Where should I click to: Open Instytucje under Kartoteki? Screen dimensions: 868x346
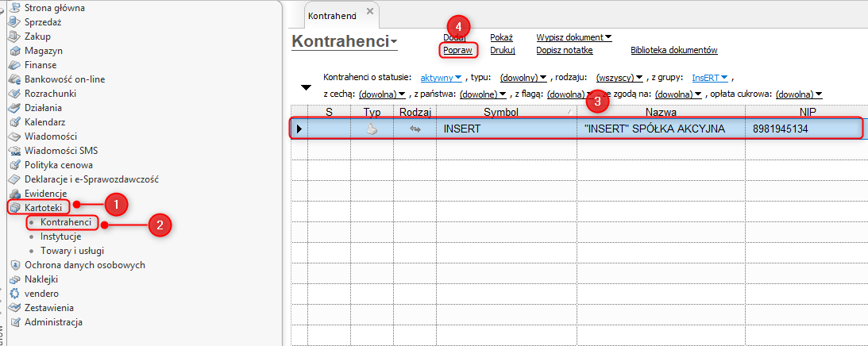pos(61,236)
